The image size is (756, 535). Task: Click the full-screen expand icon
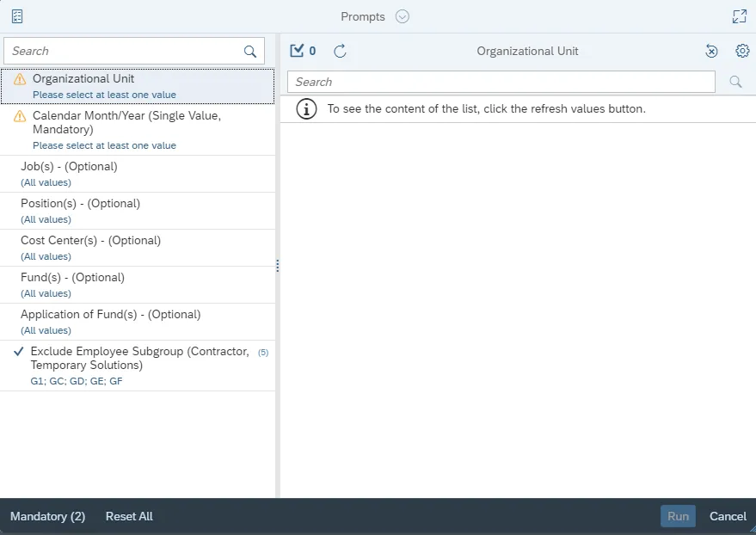(x=739, y=16)
